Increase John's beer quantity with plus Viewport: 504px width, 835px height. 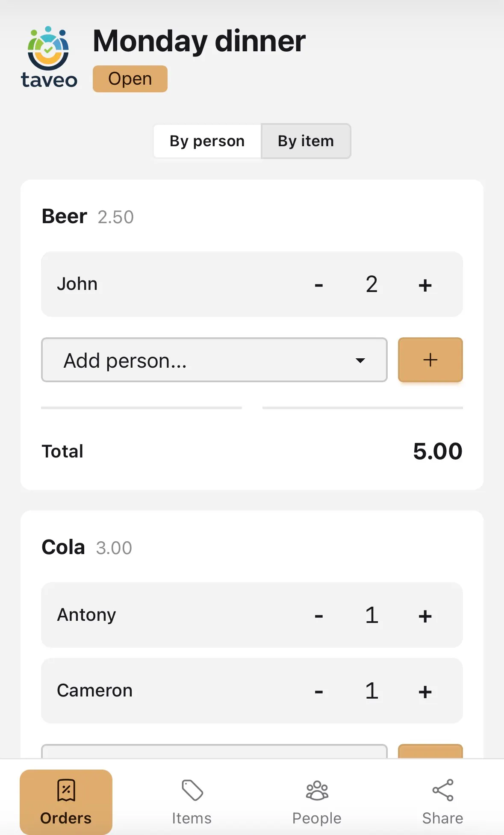click(x=425, y=285)
